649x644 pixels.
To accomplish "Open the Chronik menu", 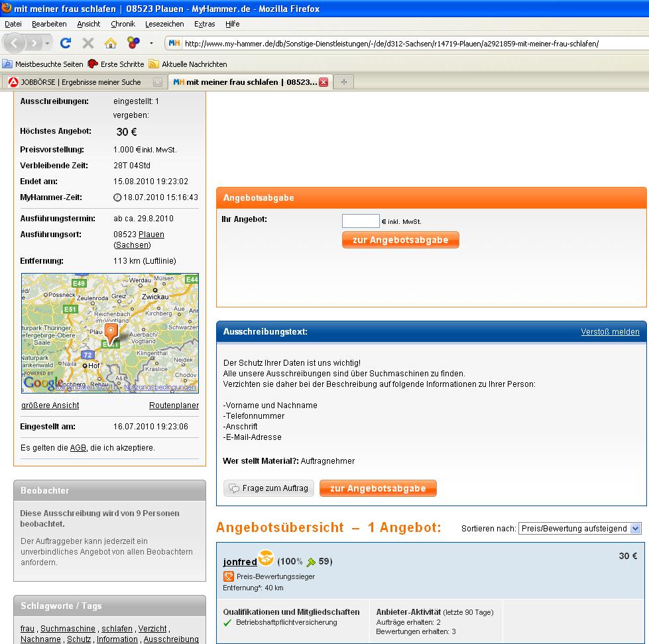I will point(123,24).
